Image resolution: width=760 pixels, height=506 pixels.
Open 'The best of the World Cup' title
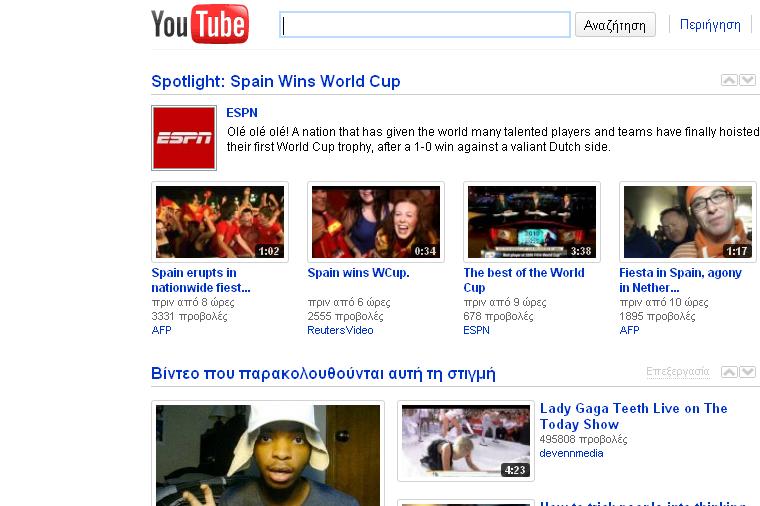[x=524, y=280]
